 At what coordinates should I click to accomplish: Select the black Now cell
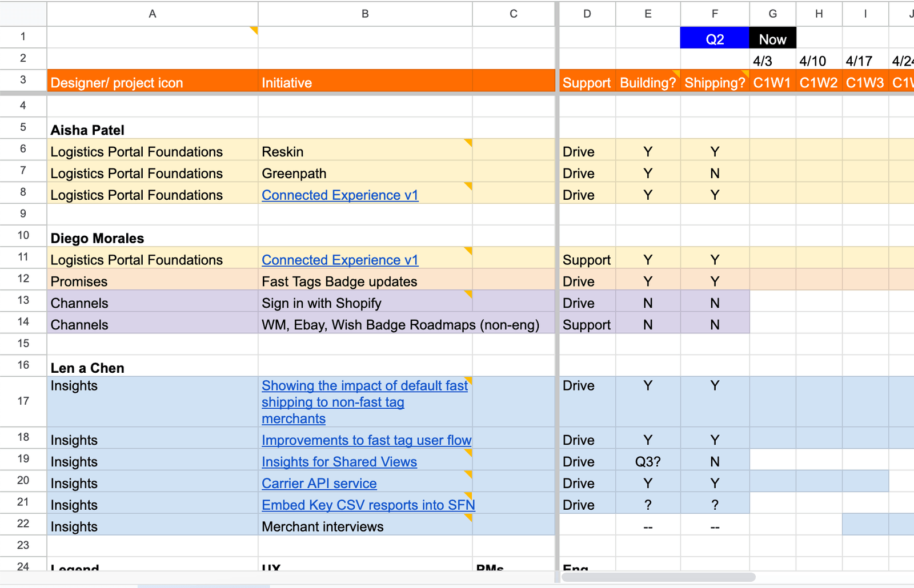tap(772, 38)
